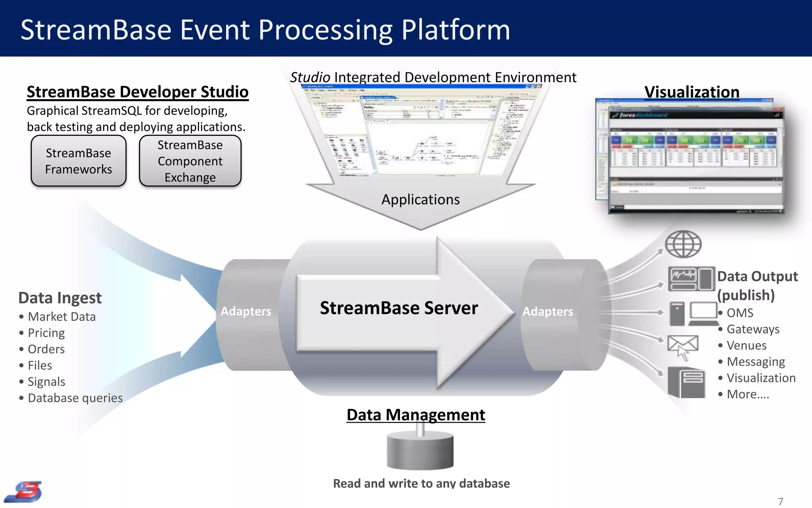Select the Graphical StreamSQL description text

click(x=136, y=119)
